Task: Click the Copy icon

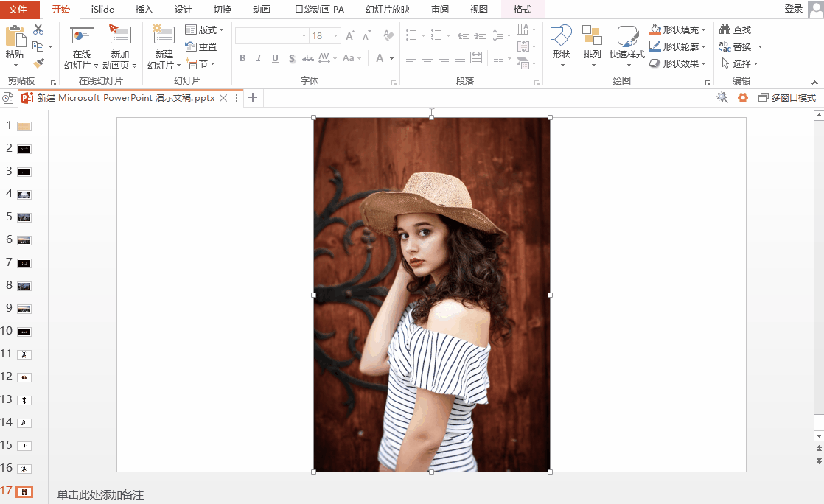Action: [38, 46]
